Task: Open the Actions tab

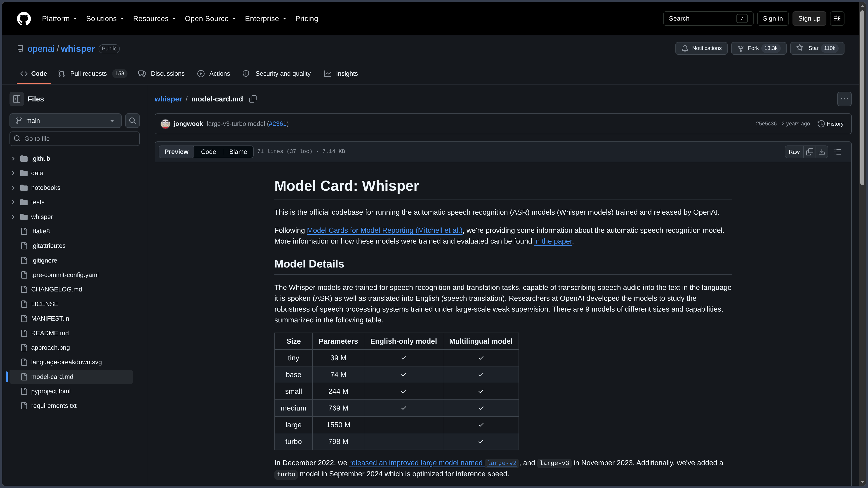Action: (x=214, y=73)
